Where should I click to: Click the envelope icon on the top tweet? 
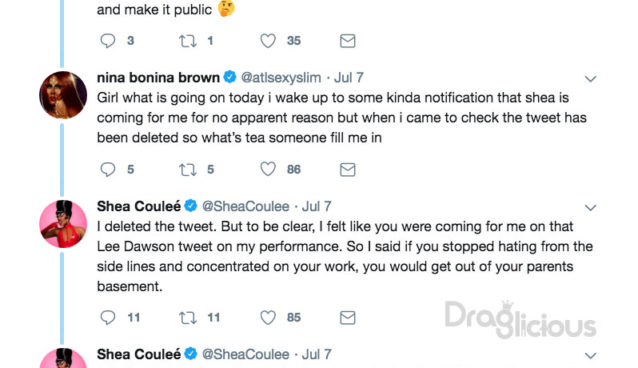click(x=347, y=41)
